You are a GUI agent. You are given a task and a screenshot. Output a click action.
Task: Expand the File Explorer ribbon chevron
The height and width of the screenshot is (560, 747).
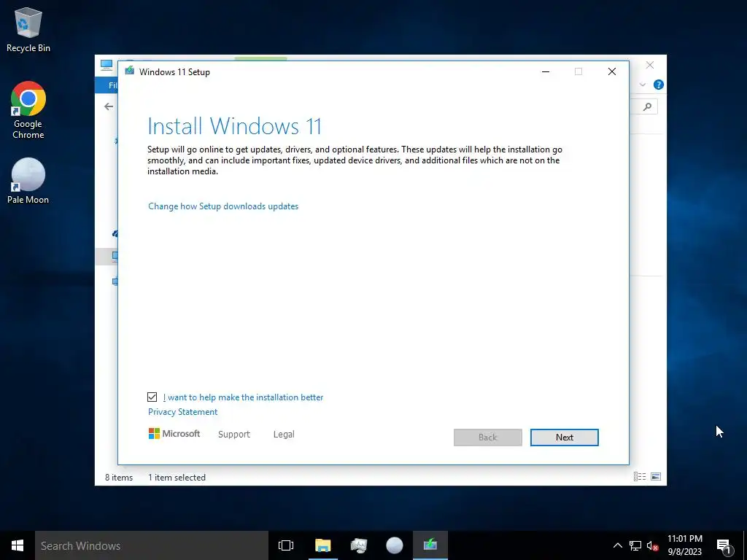(642, 85)
